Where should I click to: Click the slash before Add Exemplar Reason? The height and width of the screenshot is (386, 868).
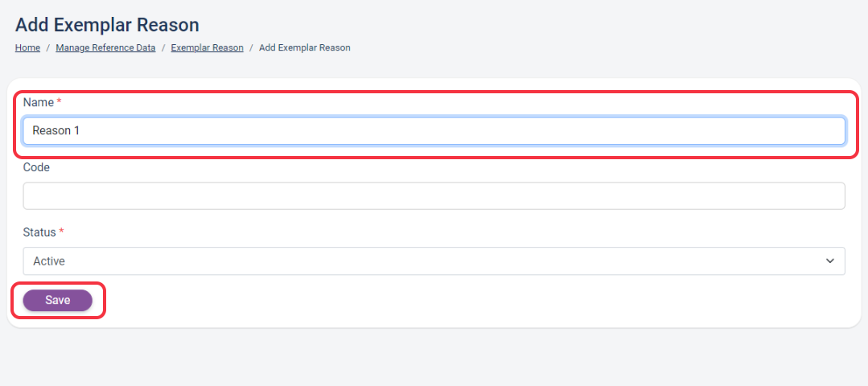251,47
